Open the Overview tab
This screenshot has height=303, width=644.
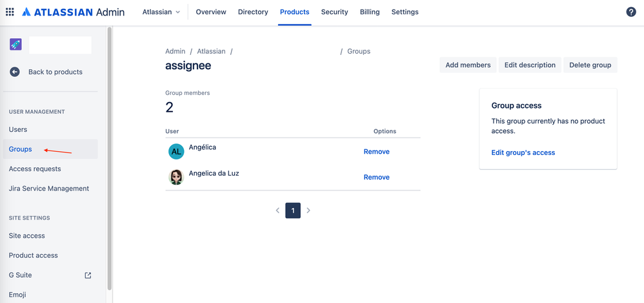(211, 12)
